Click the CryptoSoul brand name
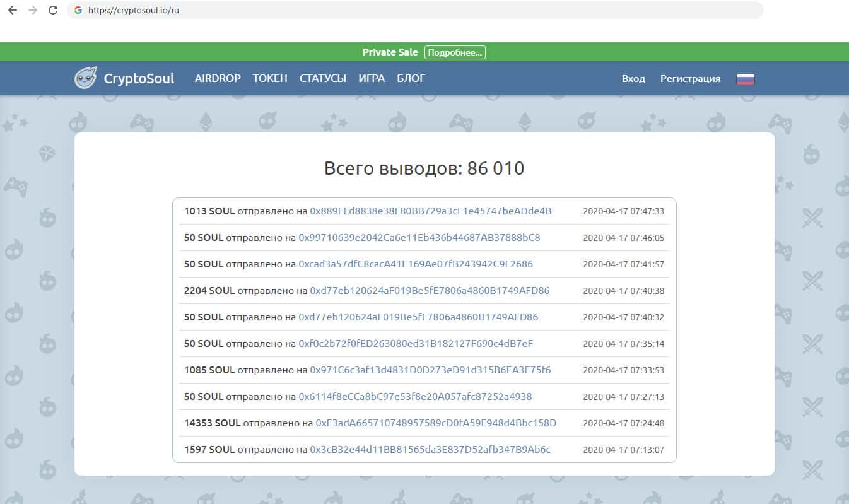This screenshot has width=849, height=504. coord(139,79)
